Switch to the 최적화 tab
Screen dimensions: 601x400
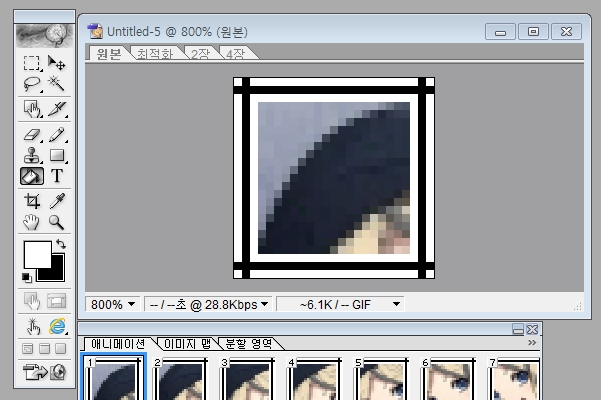(155, 54)
